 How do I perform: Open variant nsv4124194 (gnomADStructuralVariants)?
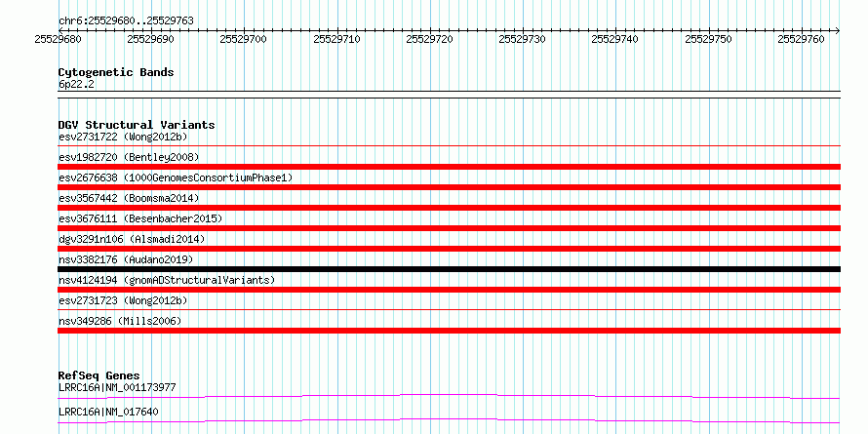(167, 280)
